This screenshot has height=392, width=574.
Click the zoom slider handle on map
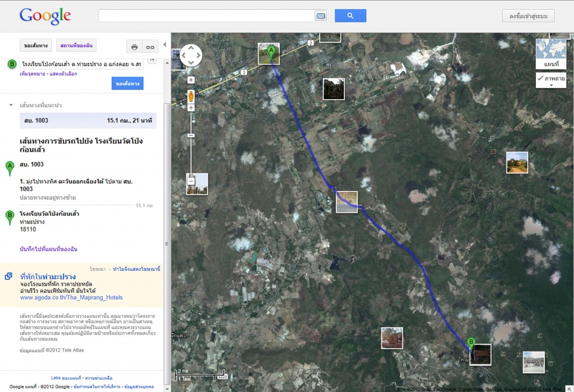point(191,135)
